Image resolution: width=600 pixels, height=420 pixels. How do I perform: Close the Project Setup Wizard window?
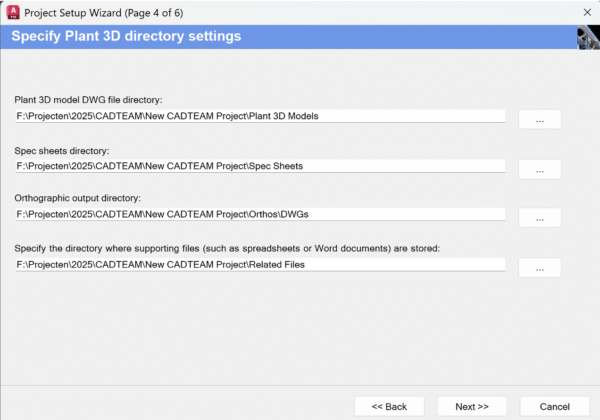pyautogui.click(x=587, y=13)
